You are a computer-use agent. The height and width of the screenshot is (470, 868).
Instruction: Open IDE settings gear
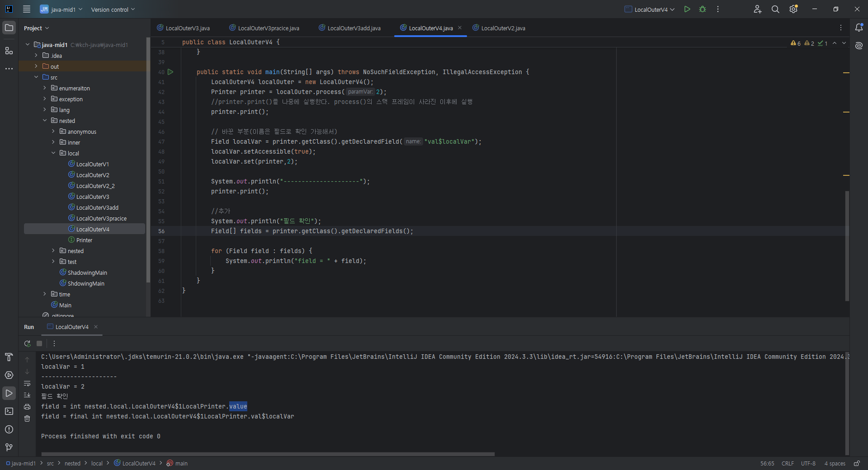pos(793,9)
